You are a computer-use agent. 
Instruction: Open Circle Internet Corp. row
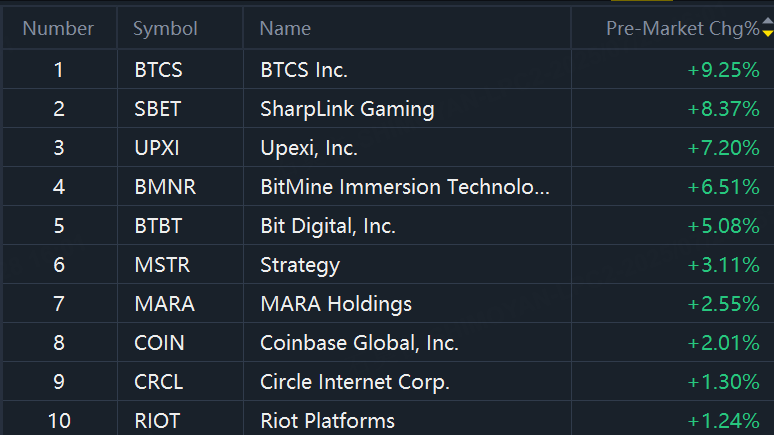[x=387, y=382]
